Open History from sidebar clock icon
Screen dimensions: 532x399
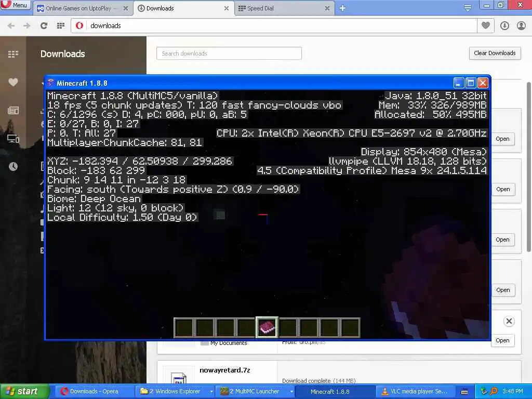click(x=13, y=167)
